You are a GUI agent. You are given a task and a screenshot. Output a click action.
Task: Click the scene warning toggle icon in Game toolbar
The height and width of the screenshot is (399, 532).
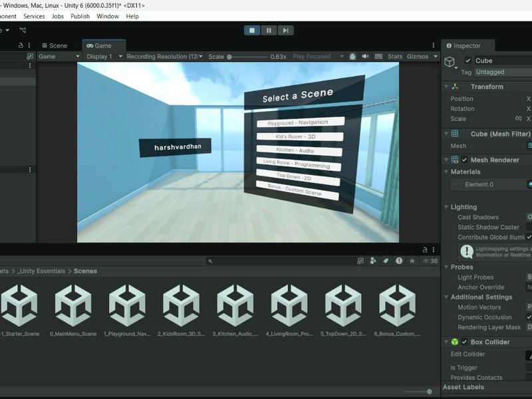[352, 57]
